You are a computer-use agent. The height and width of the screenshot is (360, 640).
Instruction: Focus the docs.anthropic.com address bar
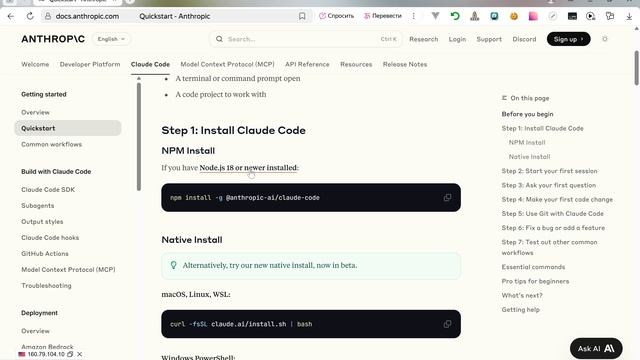(87, 16)
